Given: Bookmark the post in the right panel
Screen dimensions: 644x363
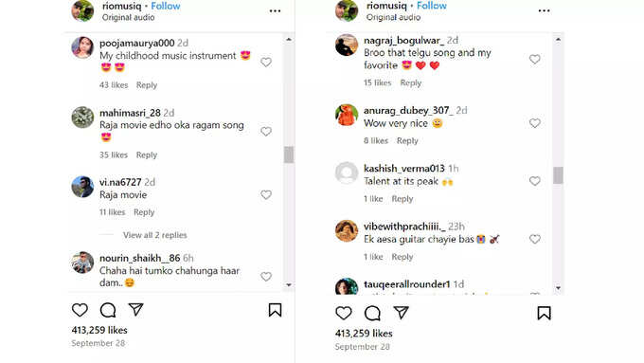Looking at the screenshot, I should [545, 313].
